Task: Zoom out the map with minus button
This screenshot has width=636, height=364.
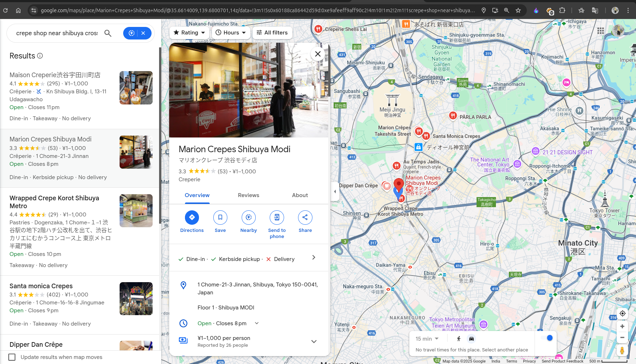Action: pyautogui.click(x=622, y=337)
